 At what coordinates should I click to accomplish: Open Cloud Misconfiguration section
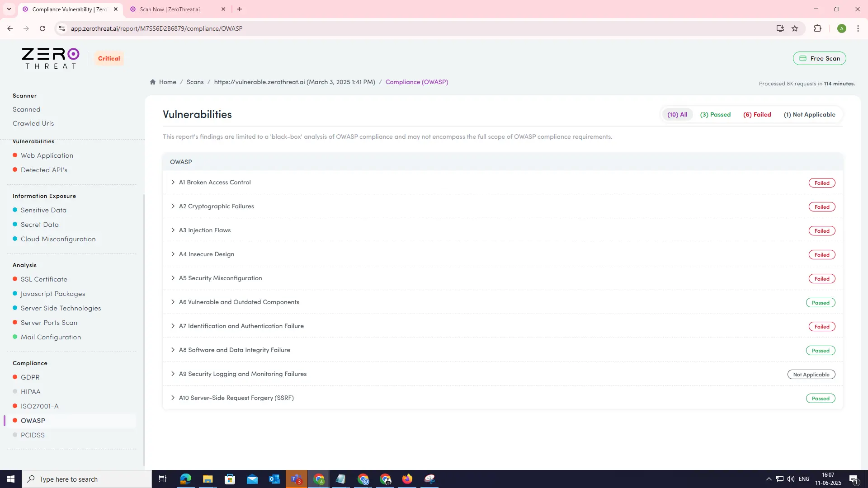coord(58,239)
